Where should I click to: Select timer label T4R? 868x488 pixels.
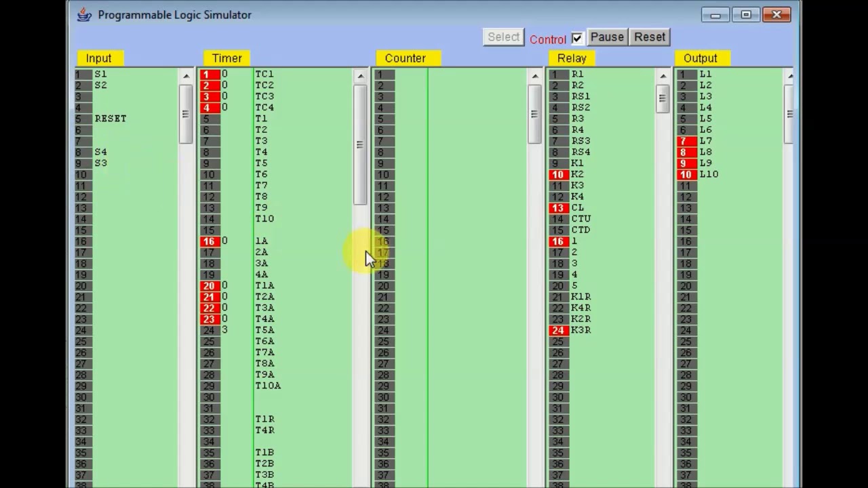[264, 430]
